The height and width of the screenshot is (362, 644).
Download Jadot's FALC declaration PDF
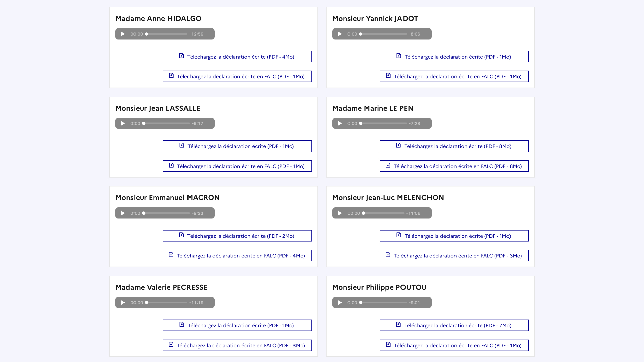(x=454, y=76)
